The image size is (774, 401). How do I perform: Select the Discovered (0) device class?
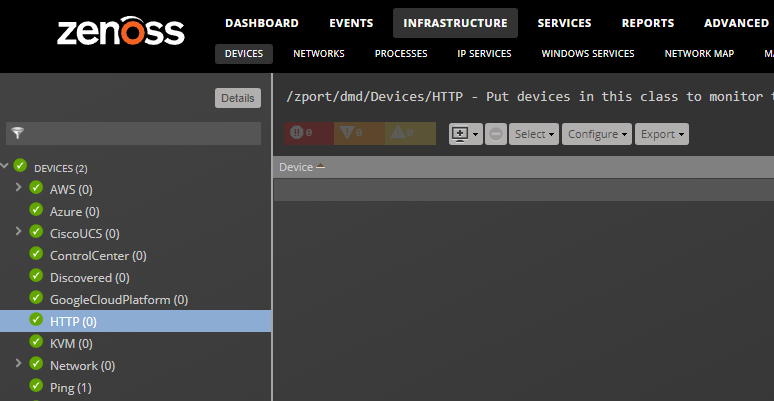[90, 278]
